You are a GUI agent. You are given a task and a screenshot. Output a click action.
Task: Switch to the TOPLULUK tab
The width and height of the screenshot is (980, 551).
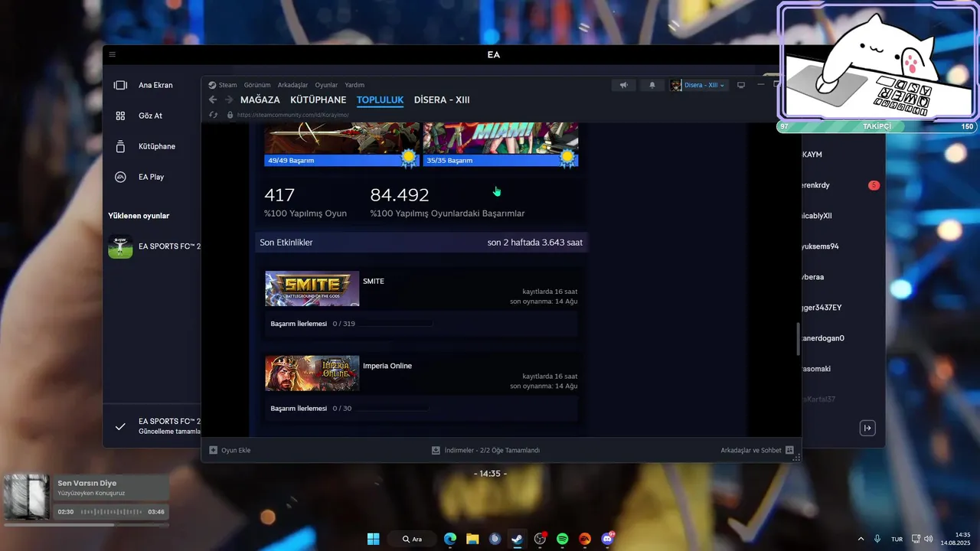click(x=380, y=100)
